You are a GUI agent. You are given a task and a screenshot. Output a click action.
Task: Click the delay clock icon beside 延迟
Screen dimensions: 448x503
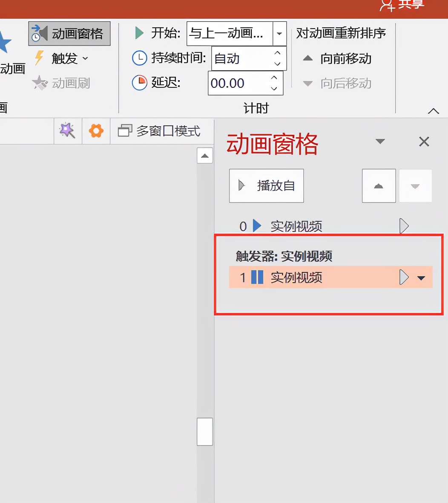pyautogui.click(x=140, y=83)
